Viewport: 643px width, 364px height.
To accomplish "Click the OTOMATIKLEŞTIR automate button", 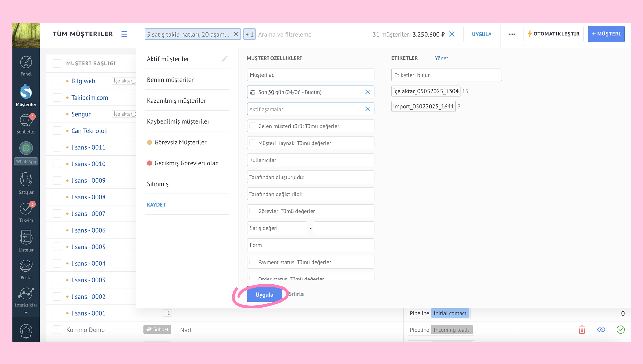I will 553,34.
